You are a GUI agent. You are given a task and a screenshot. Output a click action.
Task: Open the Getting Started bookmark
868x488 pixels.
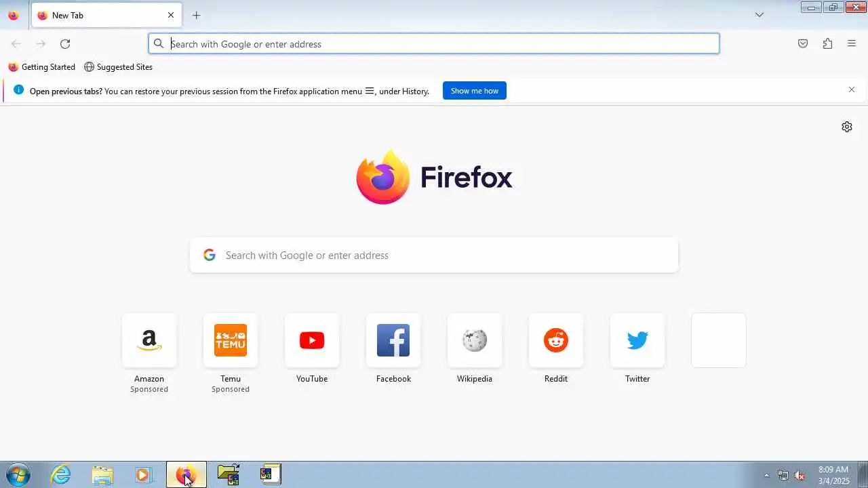pyautogui.click(x=42, y=67)
